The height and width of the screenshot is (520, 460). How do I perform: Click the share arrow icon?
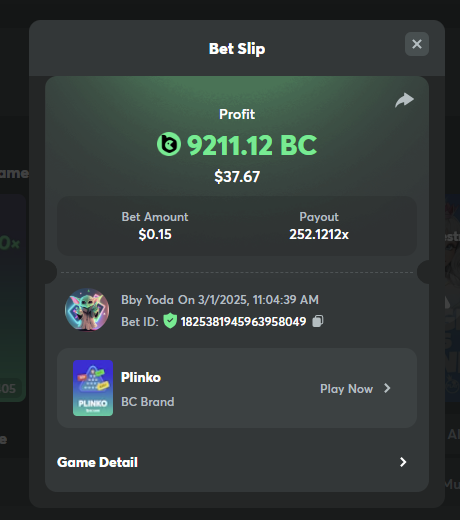tap(404, 100)
